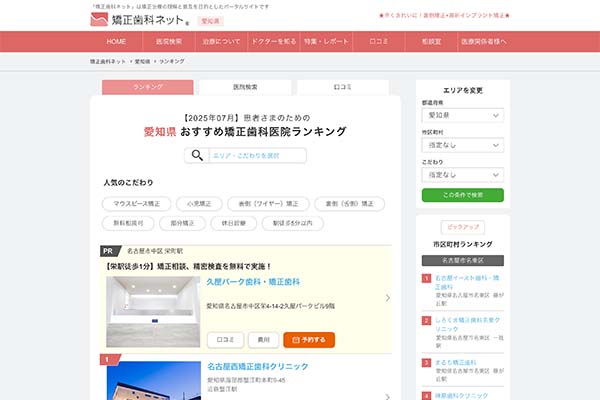Click the rank 1 badge in main list

(107, 359)
